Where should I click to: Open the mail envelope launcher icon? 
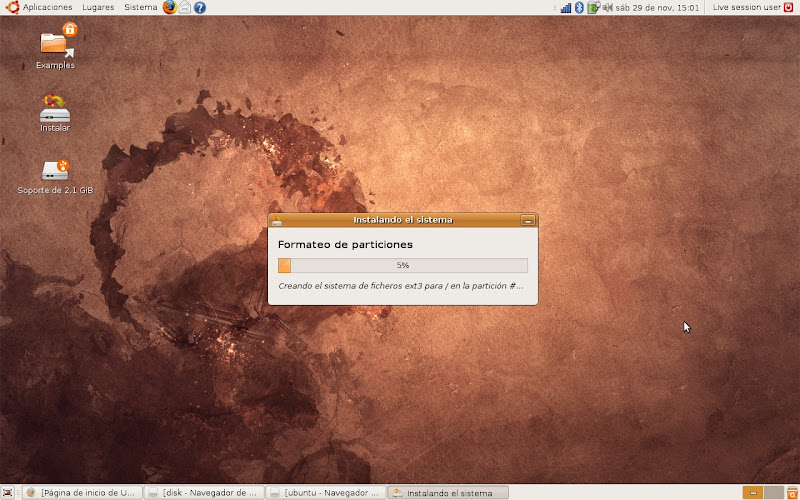(x=185, y=7)
